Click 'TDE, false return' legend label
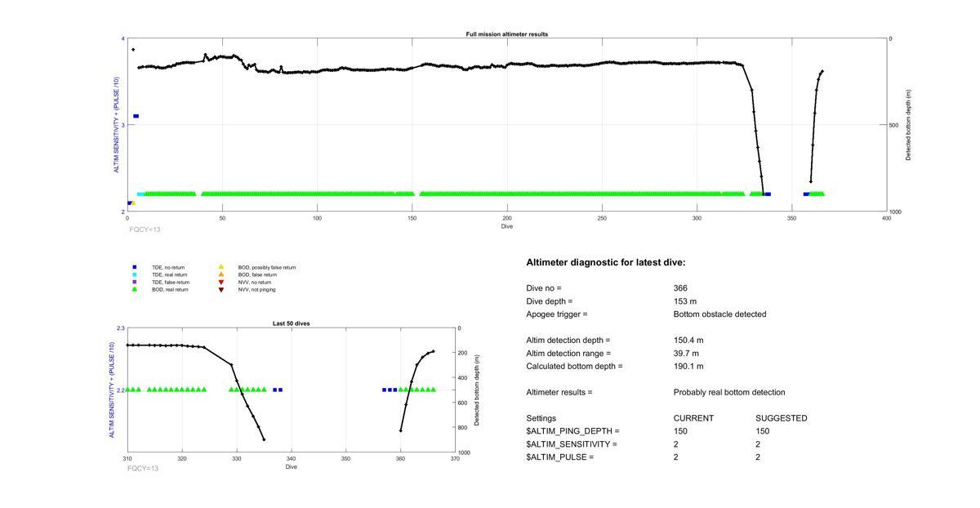The image size is (980, 508). tap(171, 282)
